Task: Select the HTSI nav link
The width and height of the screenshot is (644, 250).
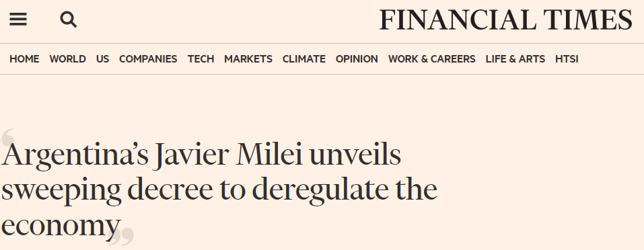Action: coord(567,59)
